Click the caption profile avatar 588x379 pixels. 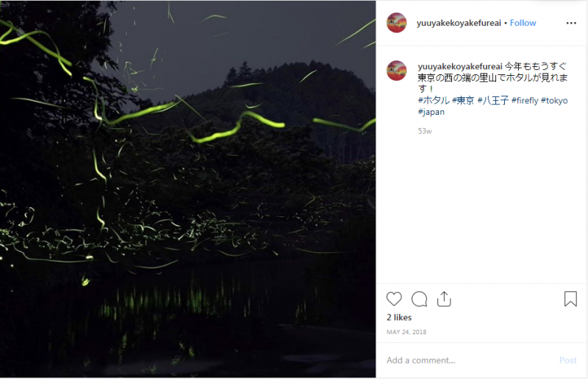pyautogui.click(x=396, y=71)
